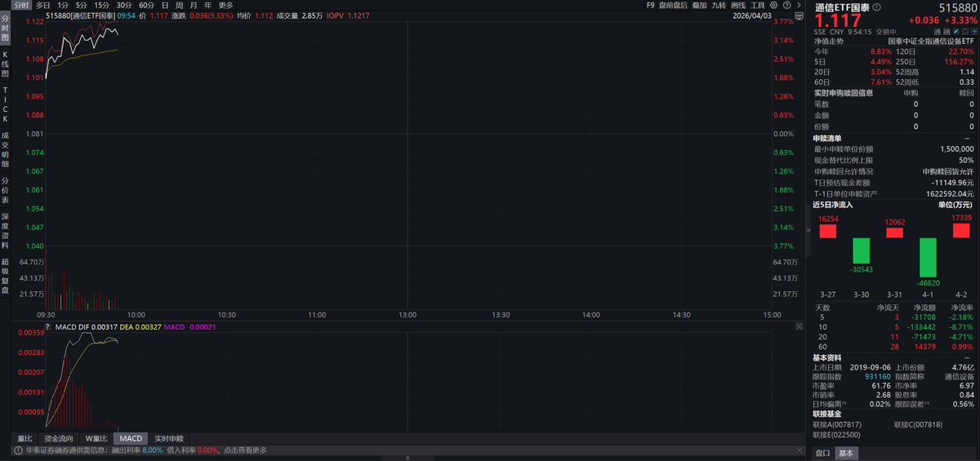Select the 资金流向 indicator tab
The image size is (980, 461).
pos(59,438)
